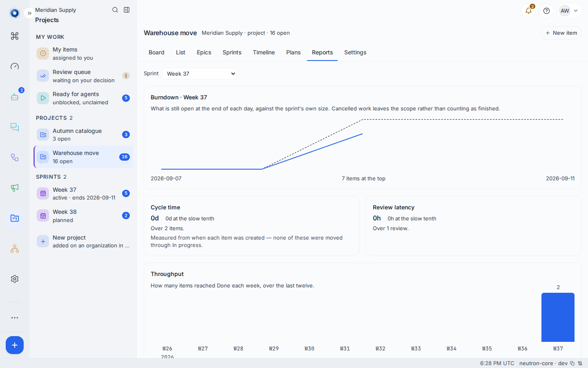The height and width of the screenshot is (368, 588).
Task: Open the workflow linked-squares icon in the rail
Action: (15, 157)
